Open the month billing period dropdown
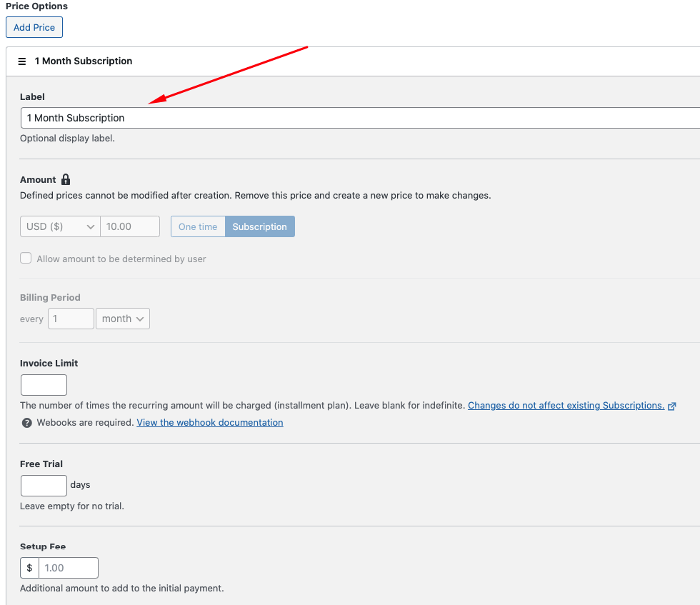The height and width of the screenshot is (605, 700). pos(123,319)
